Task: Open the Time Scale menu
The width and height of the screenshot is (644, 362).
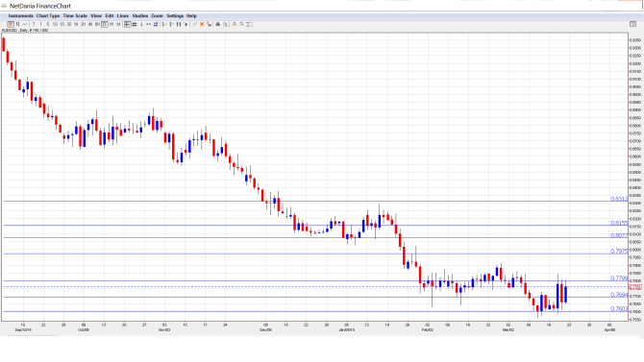Action: pyautogui.click(x=75, y=15)
